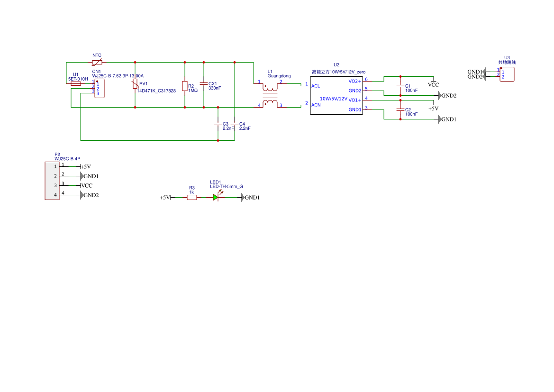The image size is (554, 392).
Task: Select the P2 WJ25C-B-4P connector body
Action: [x=52, y=181]
